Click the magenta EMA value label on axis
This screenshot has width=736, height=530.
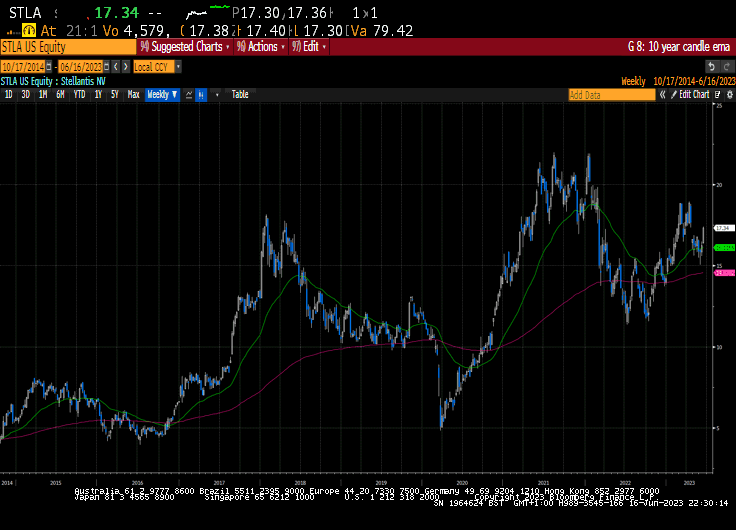pos(724,273)
